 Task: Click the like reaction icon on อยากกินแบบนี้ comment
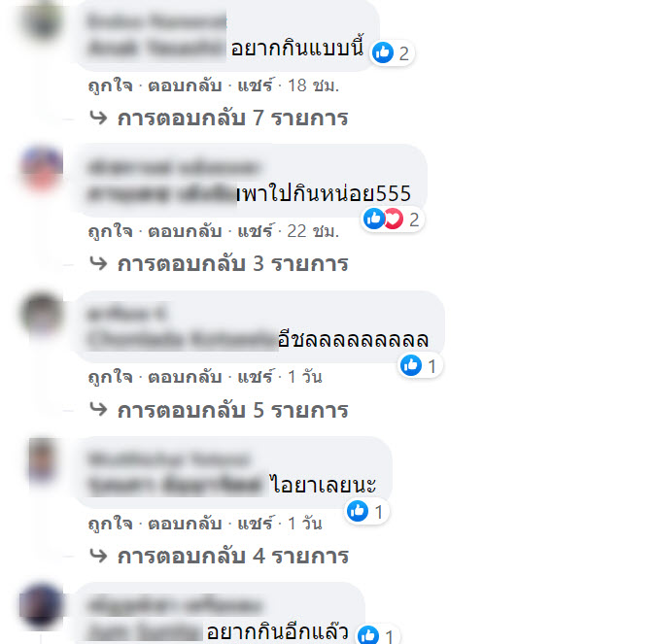coord(383,52)
